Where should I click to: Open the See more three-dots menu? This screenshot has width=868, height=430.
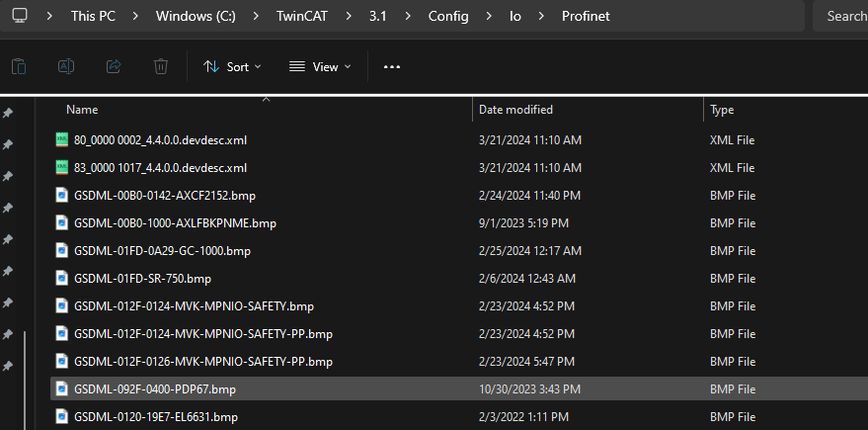392,67
